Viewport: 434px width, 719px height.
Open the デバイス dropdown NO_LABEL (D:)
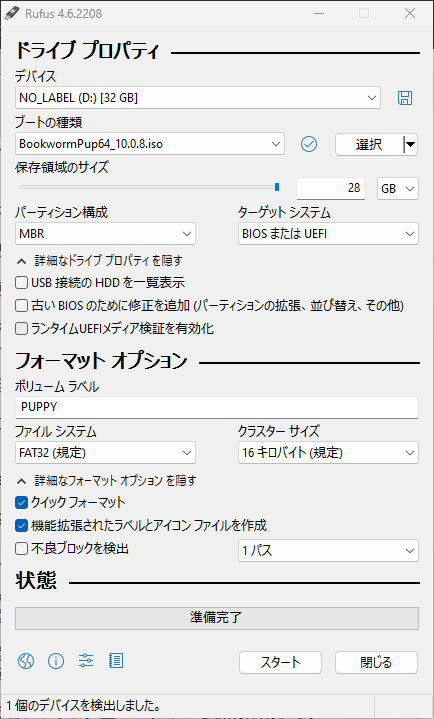click(x=198, y=98)
